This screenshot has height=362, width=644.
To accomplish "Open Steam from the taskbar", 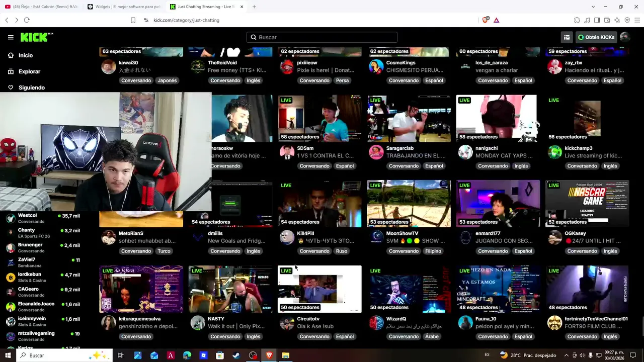I will point(236,355).
